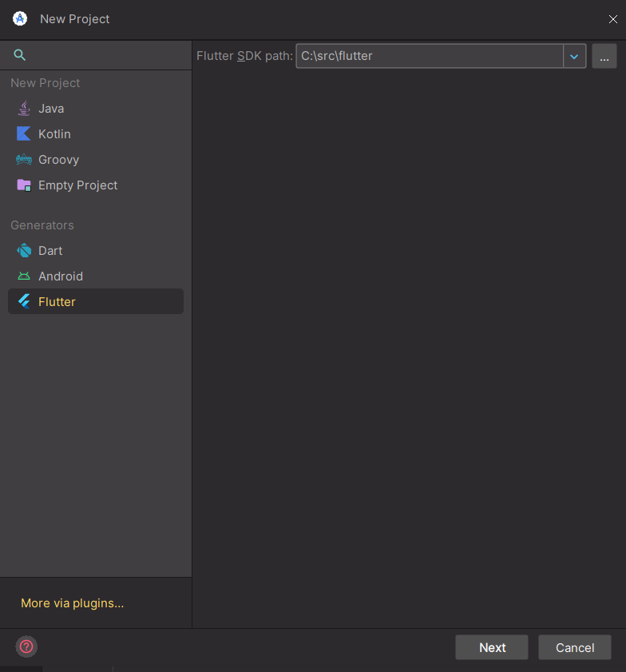This screenshot has height=672, width=626.
Task: Proceed with the Next button
Action: click(x=492, y=647)
